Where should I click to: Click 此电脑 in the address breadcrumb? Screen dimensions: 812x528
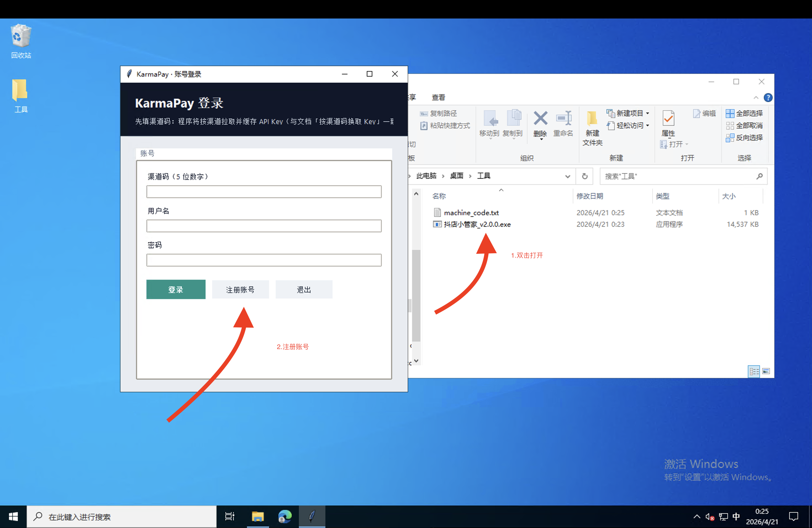coord(426,176)
